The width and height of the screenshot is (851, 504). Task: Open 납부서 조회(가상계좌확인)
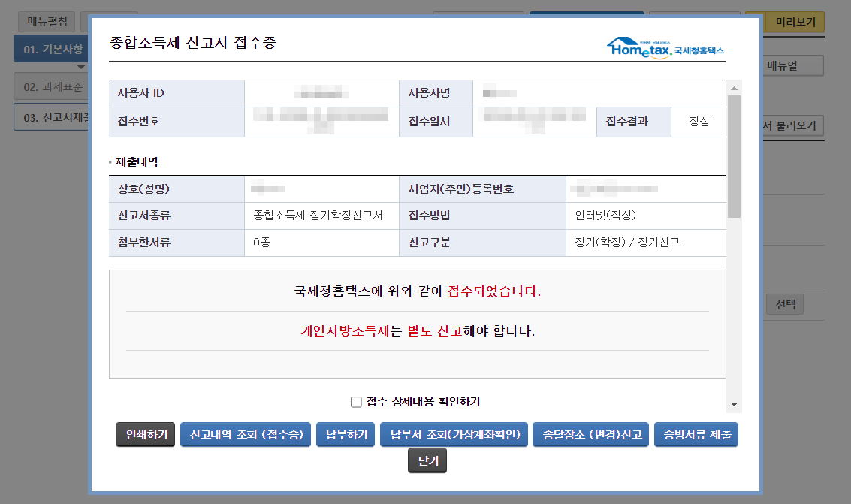pos(454,434)
